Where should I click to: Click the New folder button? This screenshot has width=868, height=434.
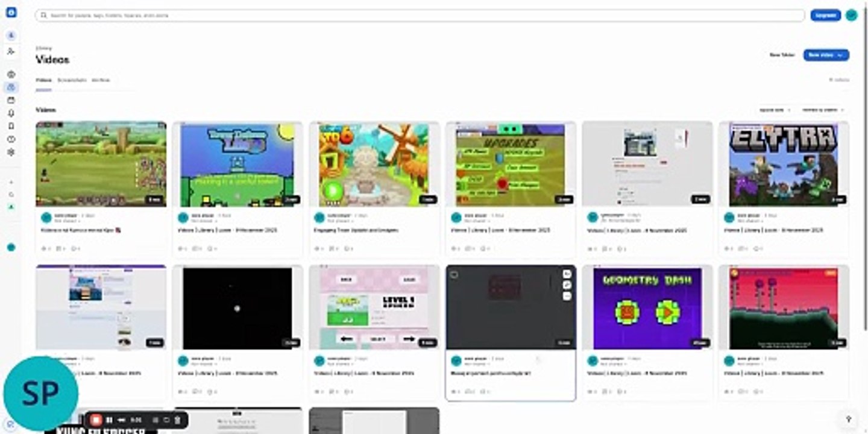(782, 55)
